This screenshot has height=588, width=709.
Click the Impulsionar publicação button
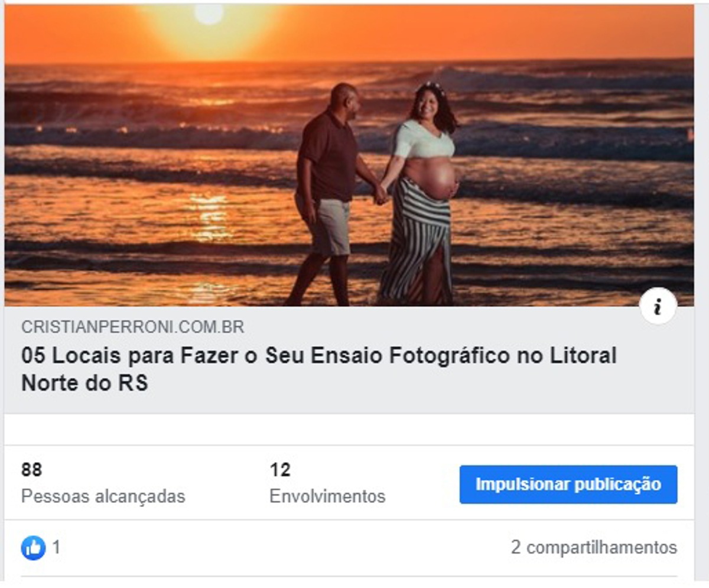tap(568, 484)
